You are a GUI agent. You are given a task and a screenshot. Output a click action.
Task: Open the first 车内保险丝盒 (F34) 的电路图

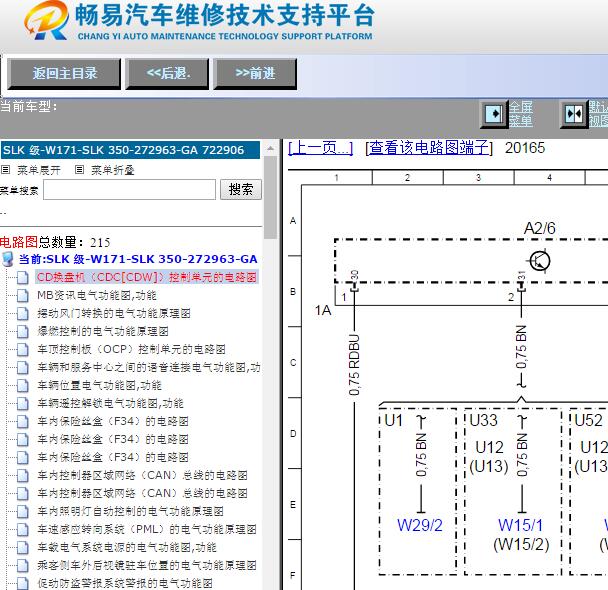113,421
